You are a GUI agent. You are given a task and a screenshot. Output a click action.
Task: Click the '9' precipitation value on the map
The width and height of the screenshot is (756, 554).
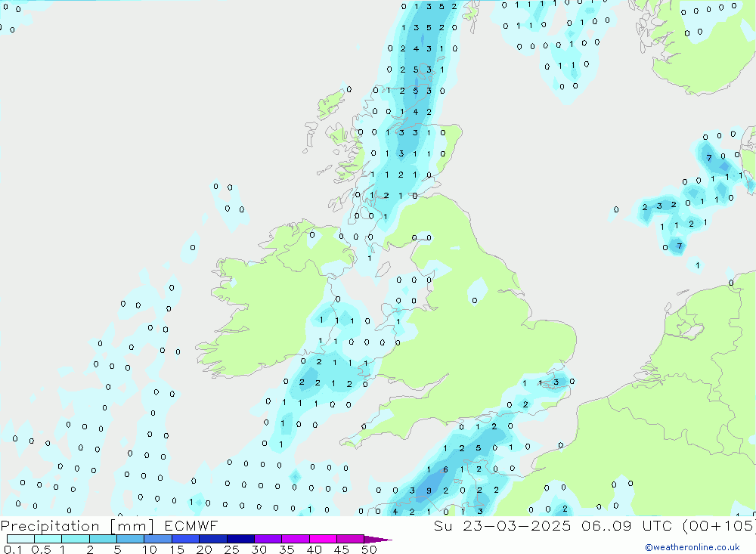pyautogui.click(x=429, y=491)
